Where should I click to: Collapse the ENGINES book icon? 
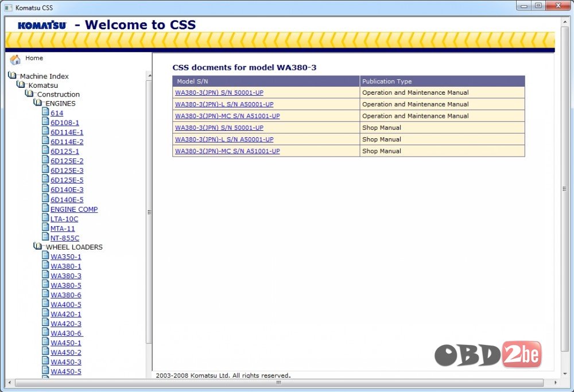click(x=38, y=103)
